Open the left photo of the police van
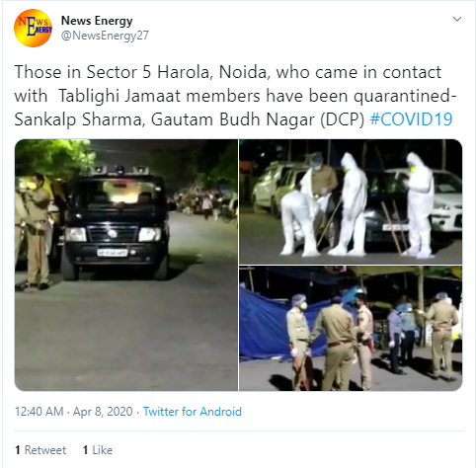The height and width of the screenshot is (468, 476). pyautogui.click(x=126, y=265)
